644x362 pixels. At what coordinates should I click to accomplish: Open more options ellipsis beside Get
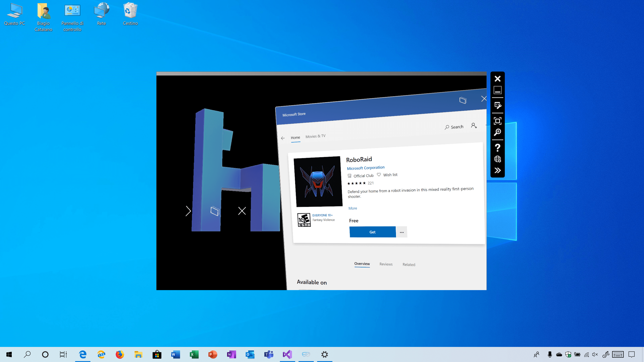click(x=402, y=232)
